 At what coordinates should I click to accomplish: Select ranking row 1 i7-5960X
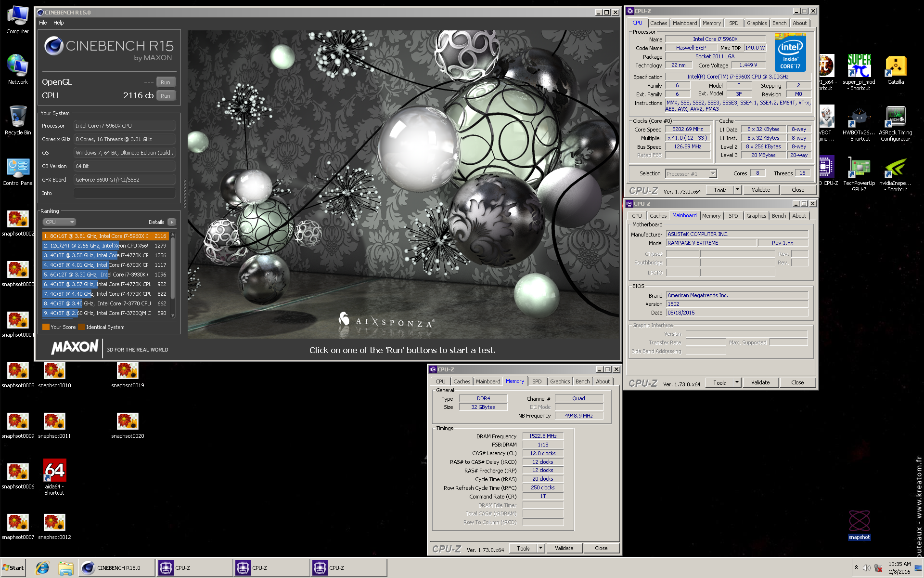[x=105, y=236]
